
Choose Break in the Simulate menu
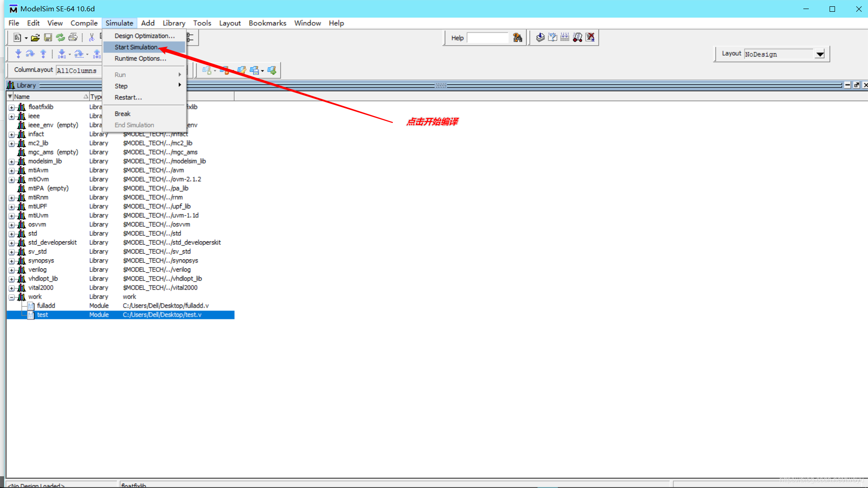tap(144, 113)
